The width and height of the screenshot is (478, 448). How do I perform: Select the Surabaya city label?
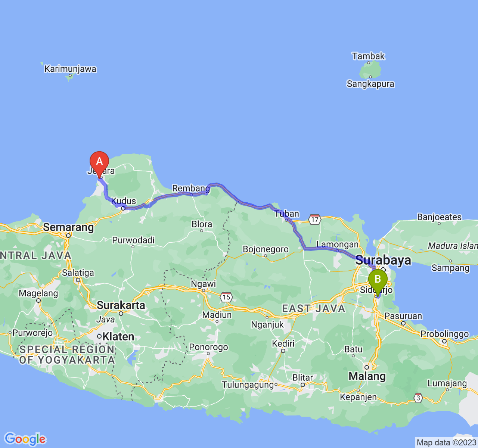point(383,260)
